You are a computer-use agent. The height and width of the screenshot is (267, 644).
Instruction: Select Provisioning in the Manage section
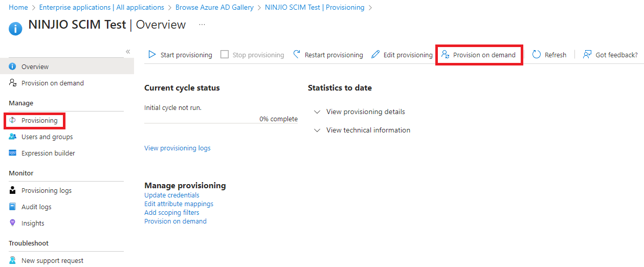click(39, 120)
